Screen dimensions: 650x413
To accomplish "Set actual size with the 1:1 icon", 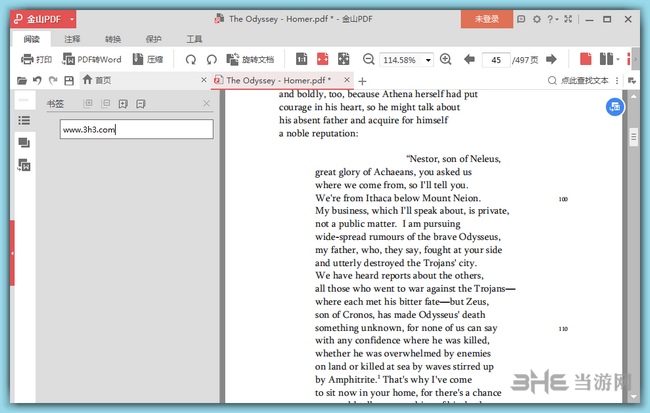I will [x=301, y=59].
